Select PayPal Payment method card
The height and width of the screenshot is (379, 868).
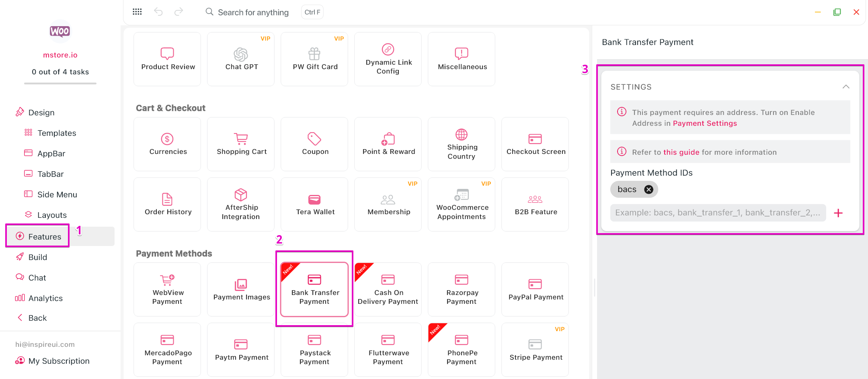coord(535,289)
